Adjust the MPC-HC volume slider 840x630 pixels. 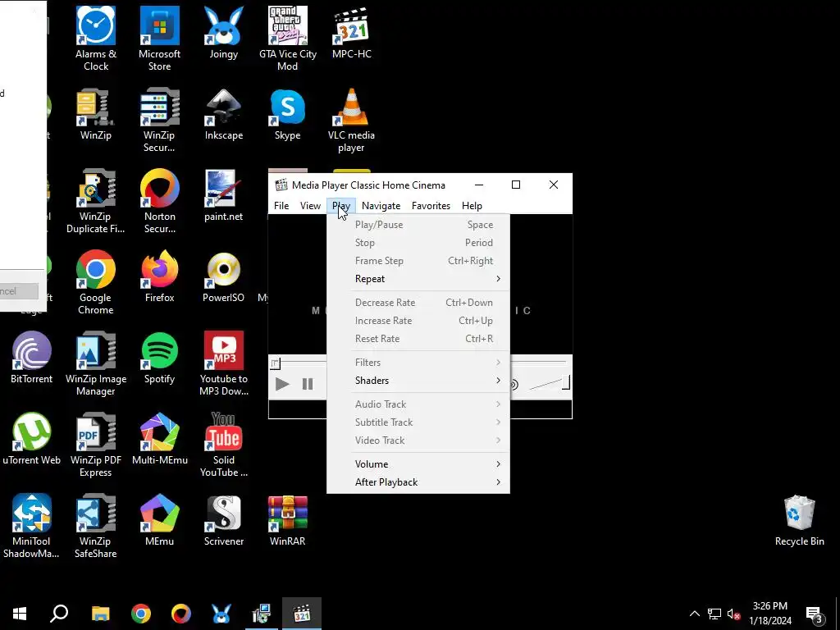(x=549, y=382)
